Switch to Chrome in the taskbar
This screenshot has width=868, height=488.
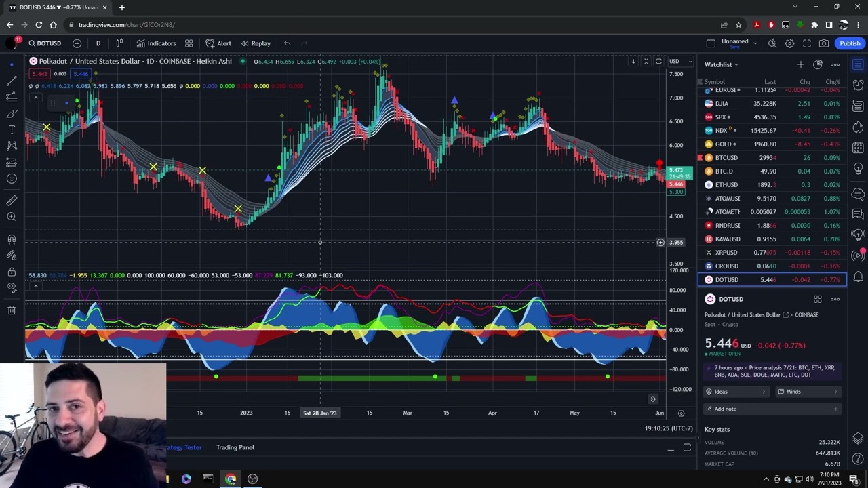(231, 479)
